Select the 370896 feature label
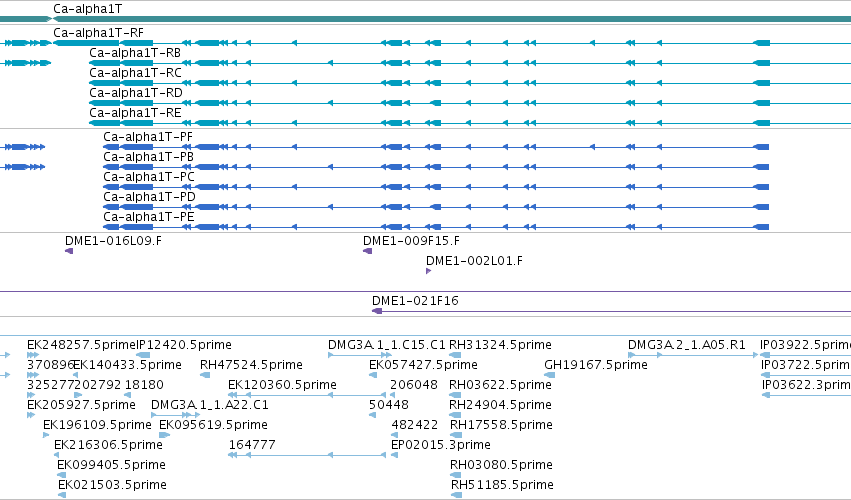851x500 pixels. pos(50,365)
